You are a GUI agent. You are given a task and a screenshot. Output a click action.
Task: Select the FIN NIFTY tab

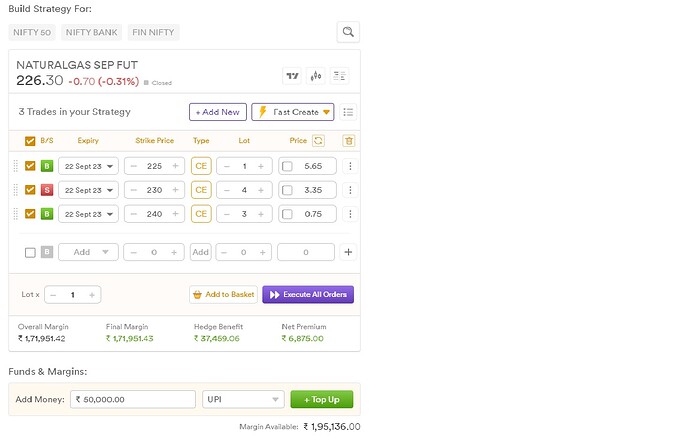point(152,32)
